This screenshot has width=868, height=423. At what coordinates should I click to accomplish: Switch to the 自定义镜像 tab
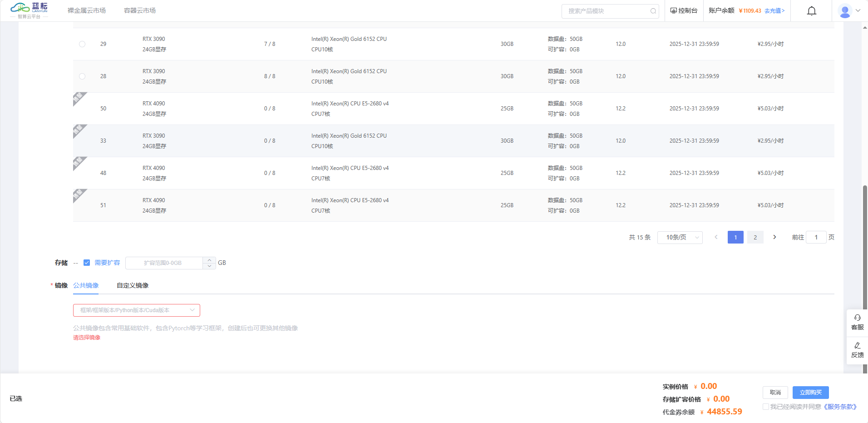click(133, 285)
